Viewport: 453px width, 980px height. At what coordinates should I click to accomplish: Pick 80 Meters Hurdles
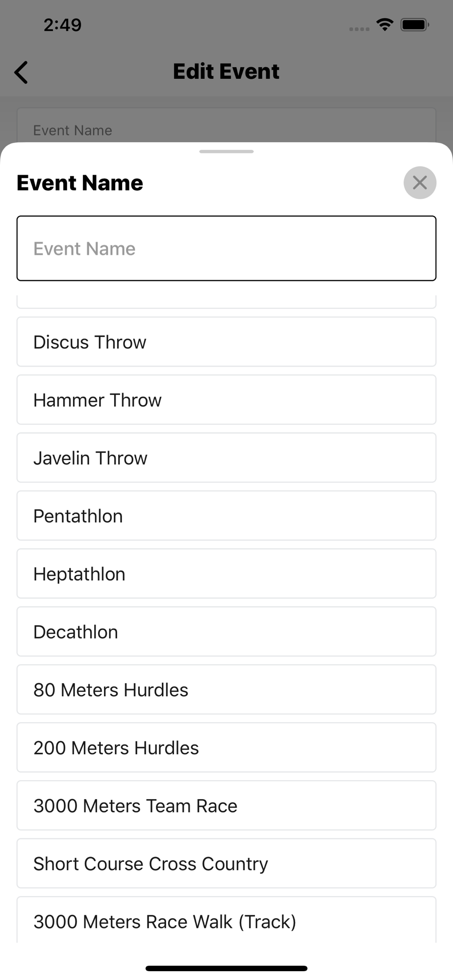point(226,689)
